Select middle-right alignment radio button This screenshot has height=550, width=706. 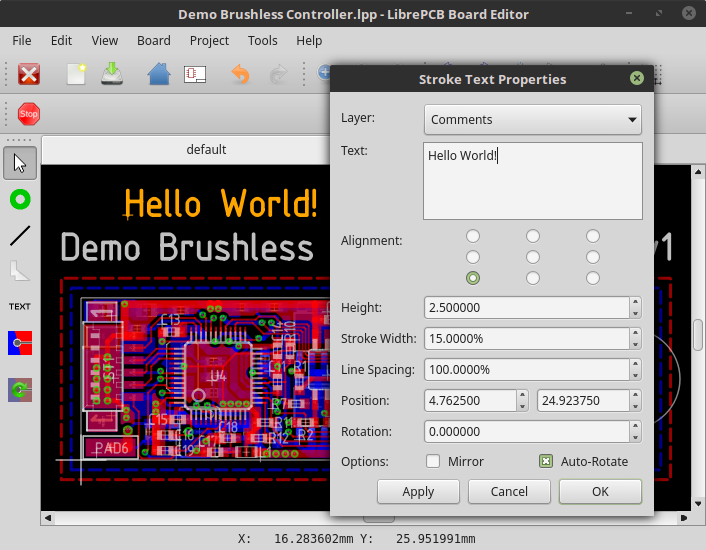(x=593, y=257)
